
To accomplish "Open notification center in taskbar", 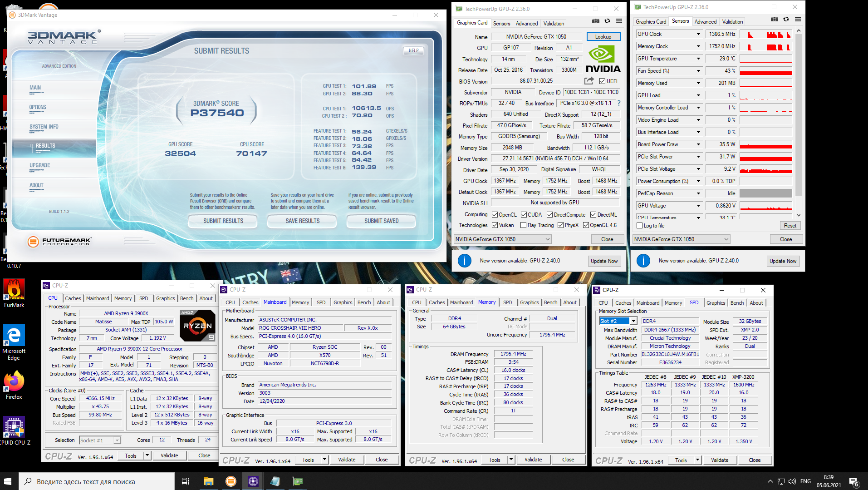I will pyautogui.click(x=853, y=481).
